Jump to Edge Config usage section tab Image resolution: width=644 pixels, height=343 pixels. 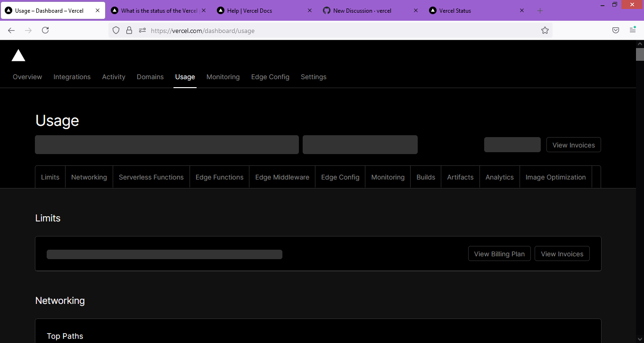(x=340, y=177)
